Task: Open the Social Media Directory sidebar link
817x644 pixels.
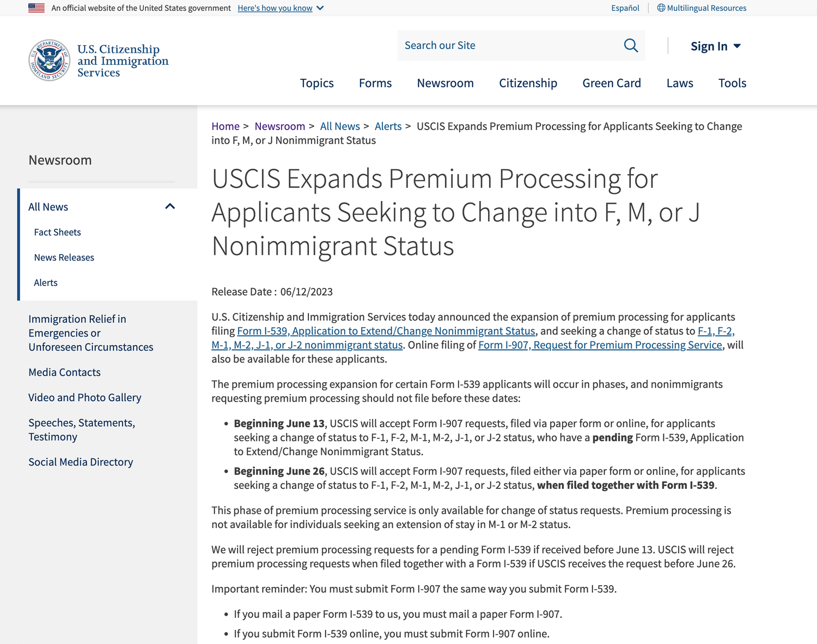Action: 81,462
